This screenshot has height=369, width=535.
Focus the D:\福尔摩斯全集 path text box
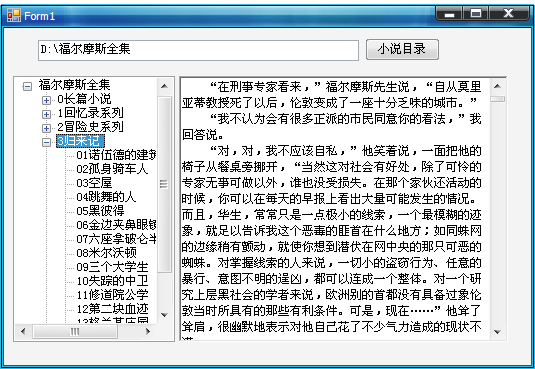[198, 50]
